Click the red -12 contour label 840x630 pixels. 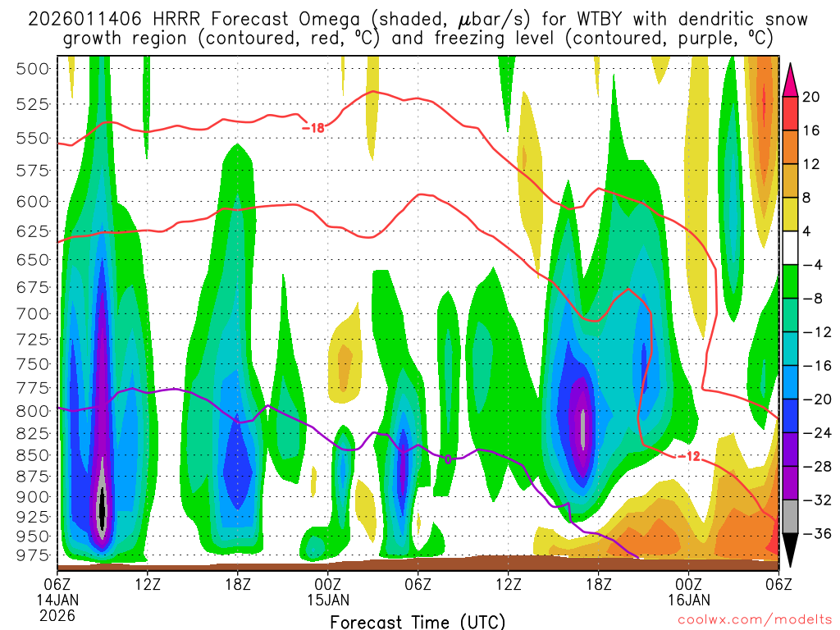tap(689, 456)
